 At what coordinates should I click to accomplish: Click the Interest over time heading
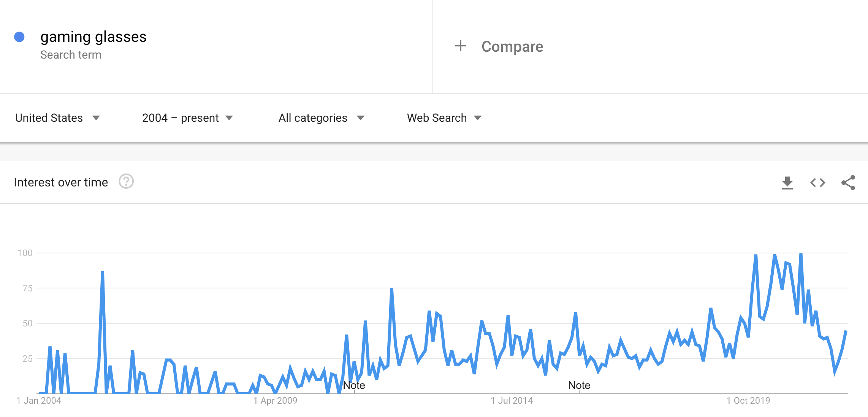(61, 182)
